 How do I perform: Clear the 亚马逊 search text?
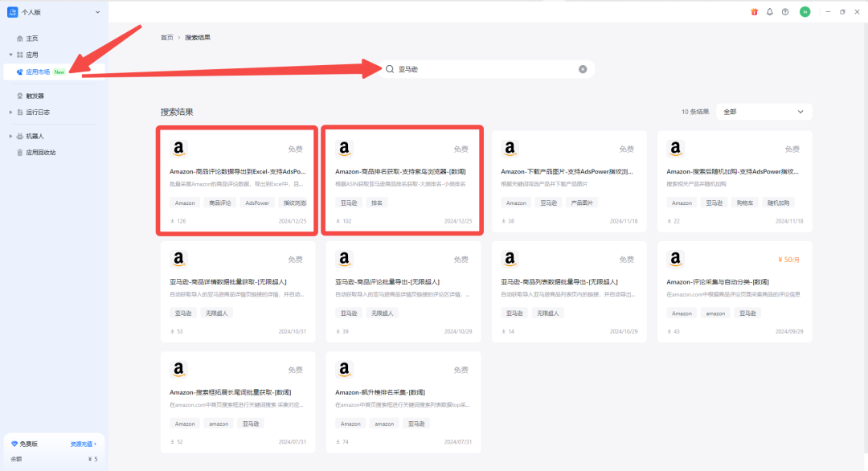[583, 69]
